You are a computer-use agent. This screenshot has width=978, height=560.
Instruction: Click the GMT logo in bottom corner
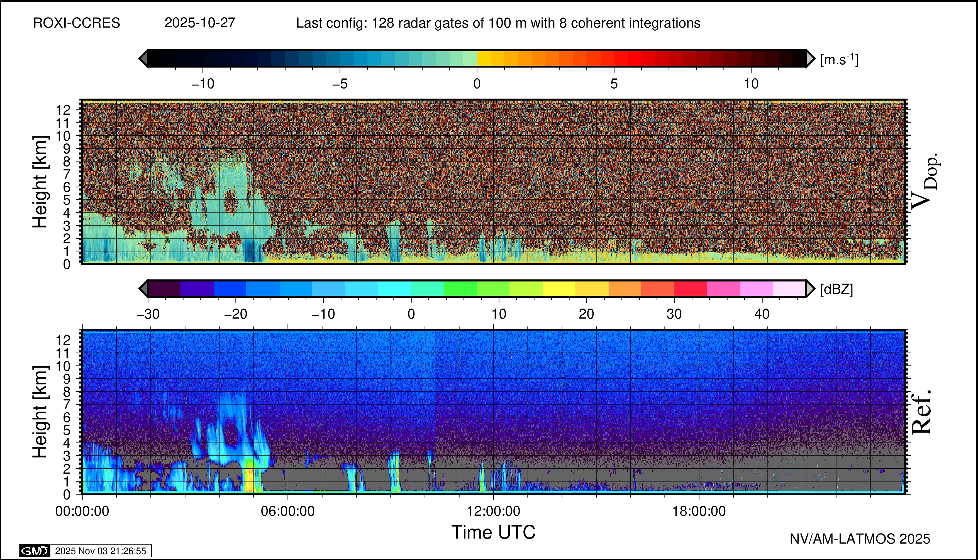[35, 551]
